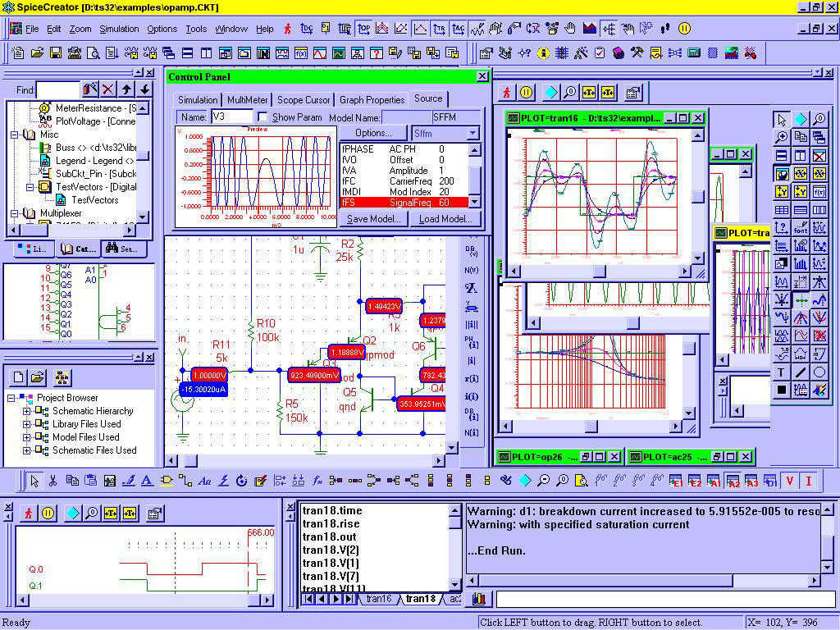The width and height of the screenshot is (840, 630).
Task: Click the scissors cut icon in bottom toolbar
Action: click(x=52, y=481)
